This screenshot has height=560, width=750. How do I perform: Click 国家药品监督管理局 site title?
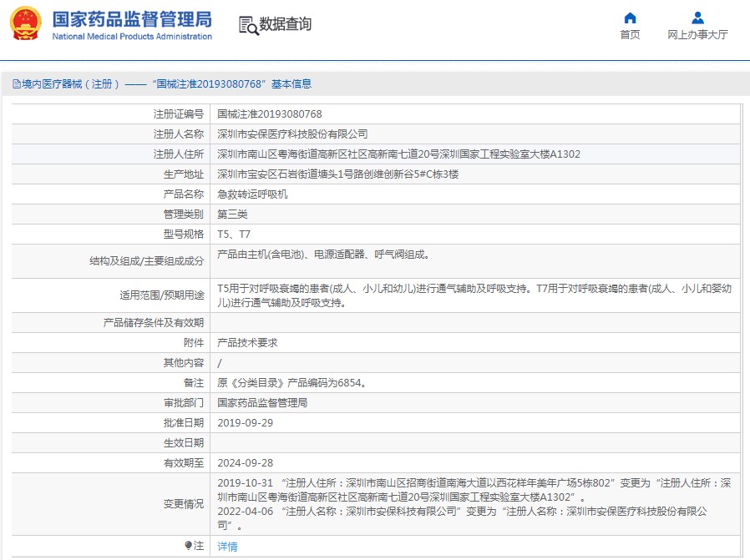coord(132,19)
